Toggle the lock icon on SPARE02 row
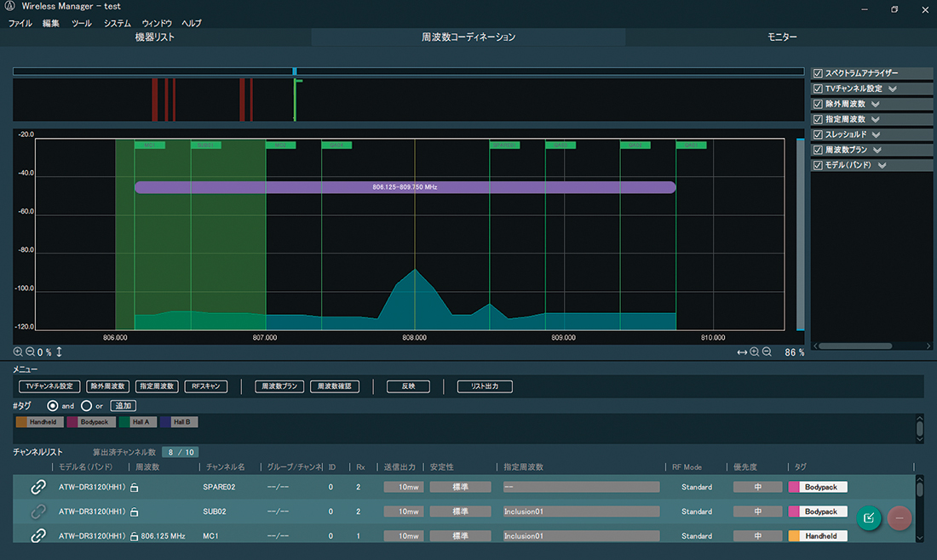Viewport: 937px width, 560px height. click(135, 487)
